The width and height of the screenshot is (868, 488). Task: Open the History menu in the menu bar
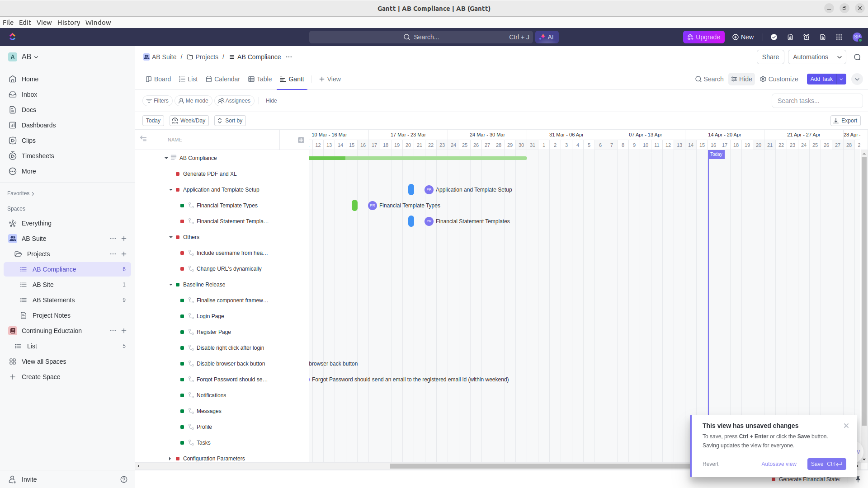pyautogui.click(x=69, y=23)
